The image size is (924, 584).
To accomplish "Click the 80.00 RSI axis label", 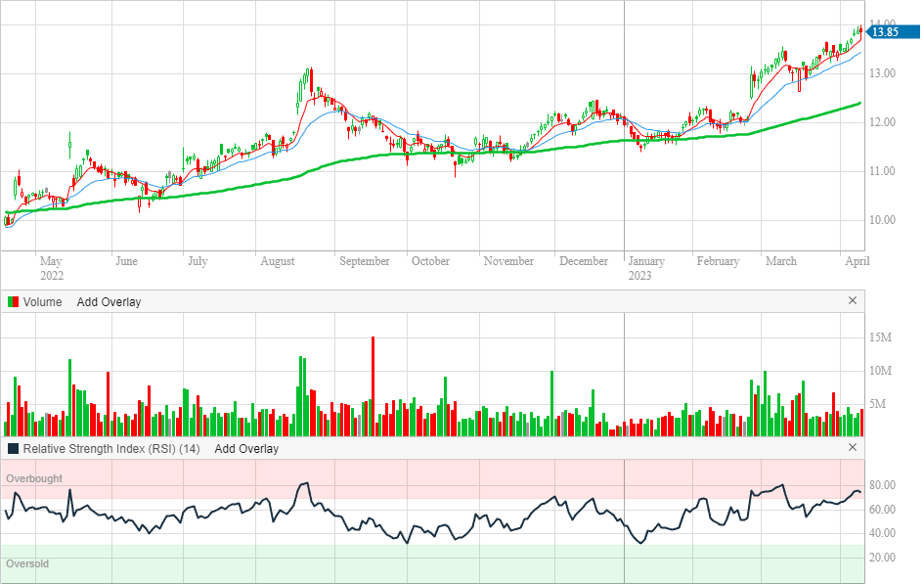I will [x=883, y=486].
